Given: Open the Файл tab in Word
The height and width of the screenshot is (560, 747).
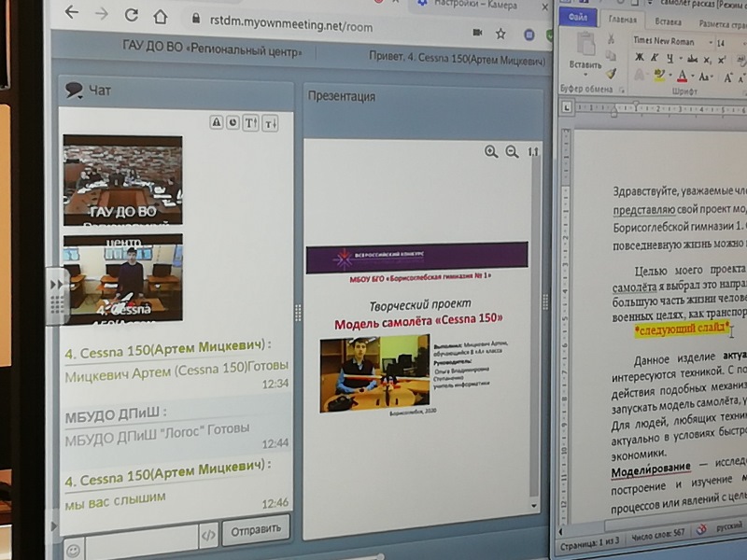Looking at the screenshot, I should (x=578, y=19).
